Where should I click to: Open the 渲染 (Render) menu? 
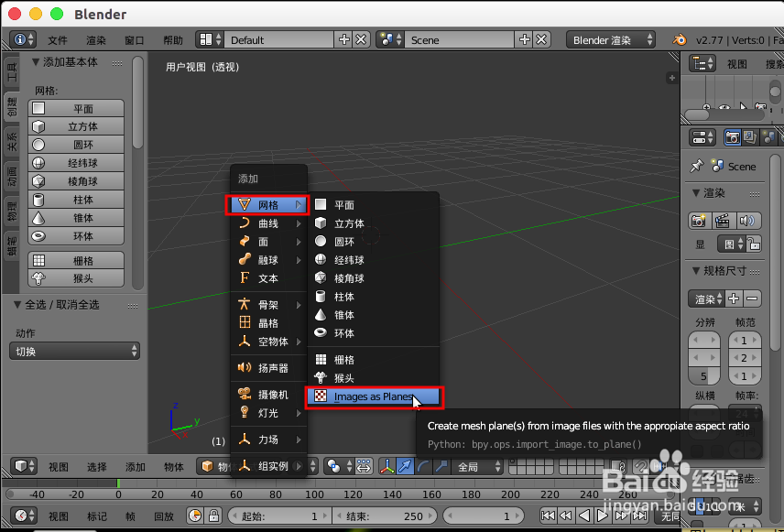tap(96, 40)
